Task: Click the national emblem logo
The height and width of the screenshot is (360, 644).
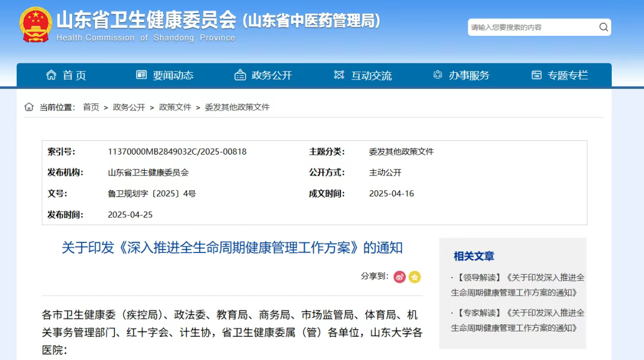Action: pyautogui.click(x=35, y=24)
